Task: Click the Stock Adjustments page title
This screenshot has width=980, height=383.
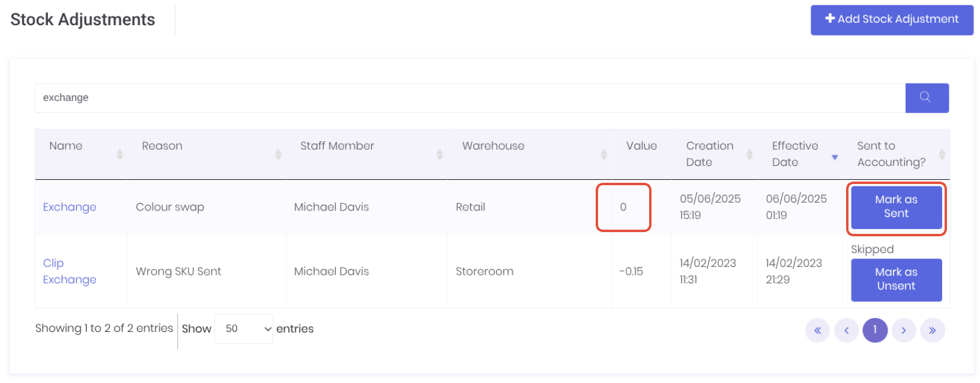Action: pos(83,20)
